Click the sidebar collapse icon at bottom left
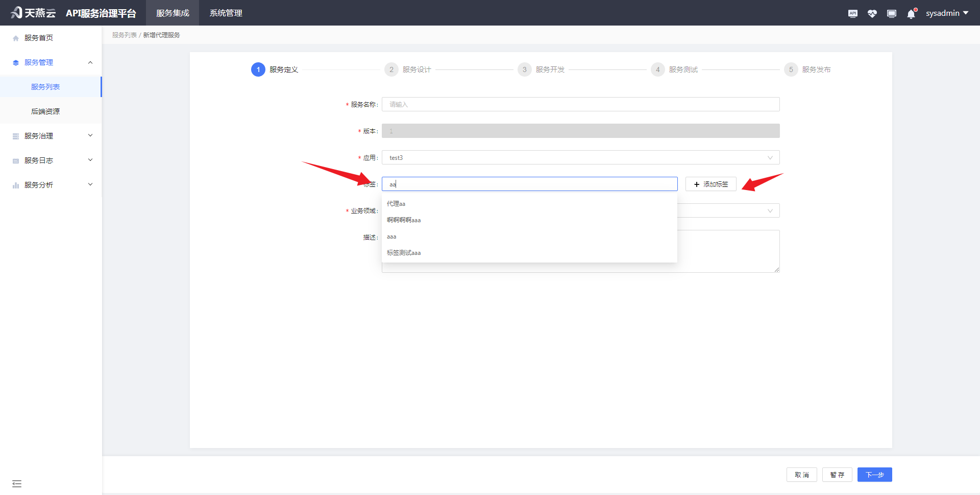The image size is (980, 495). click(x=17, y=483)
